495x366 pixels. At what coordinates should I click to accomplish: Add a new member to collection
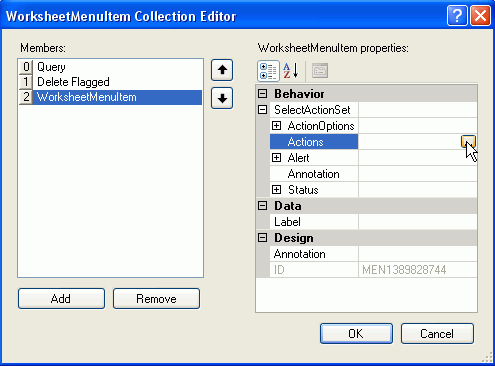click(x=61, y=299)
